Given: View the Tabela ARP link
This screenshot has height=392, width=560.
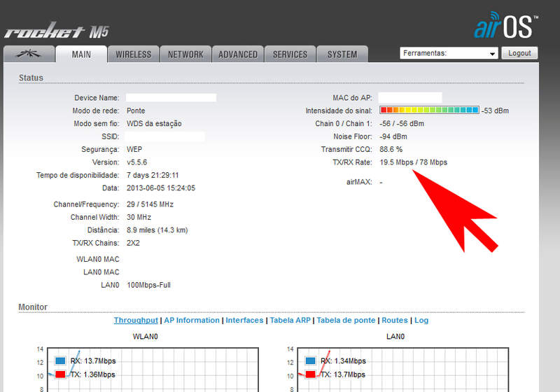Looking at the screenshot, I should [x=290, y=320].
